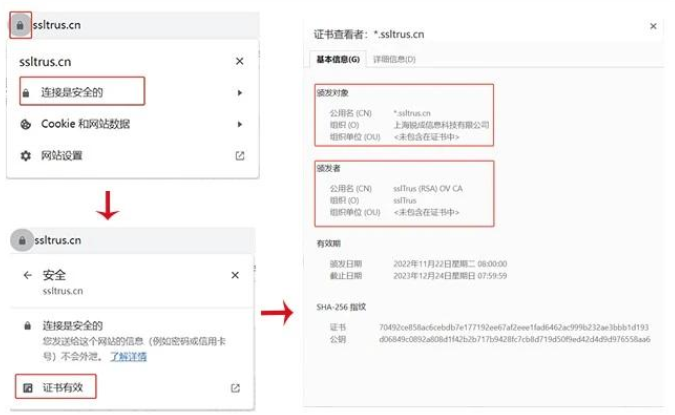Click the lock icon beside 连接是安全的 in the 安全 panel
This screenshot has width=675, height=415.
(x=27, y=326)
